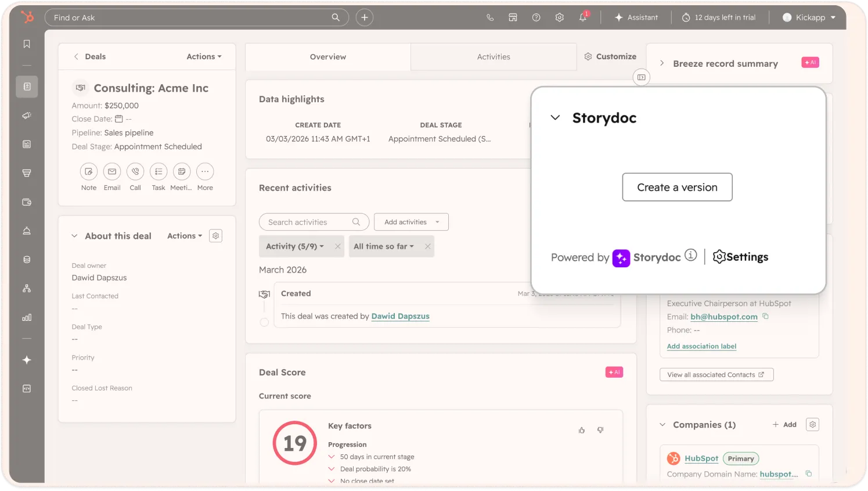This screenshot has height=491, width=868.
Task: Open the marketing megaphone icon in sidebar
Action: pos(27,116)
